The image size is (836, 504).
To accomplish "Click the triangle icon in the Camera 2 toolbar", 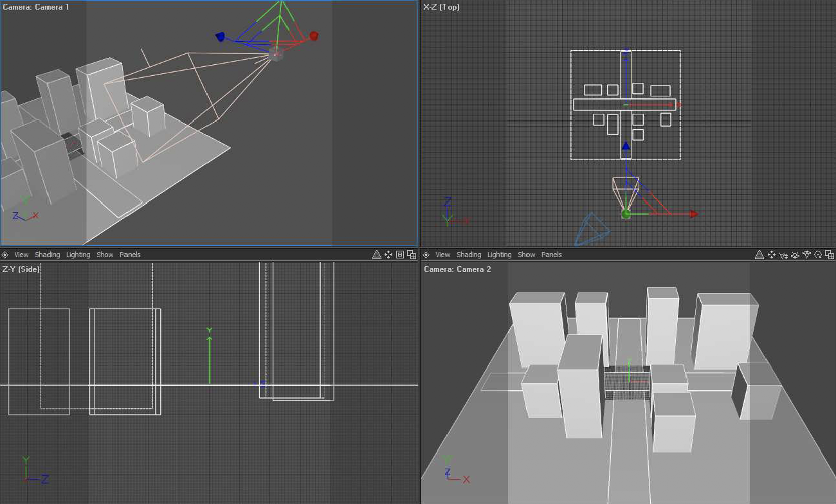I will pos(759,255).
